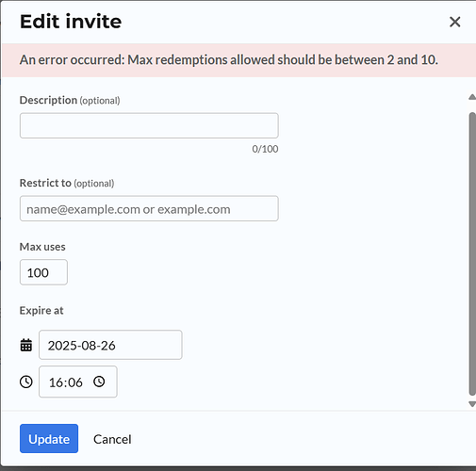Focus the Description text field

pos(149,125)
